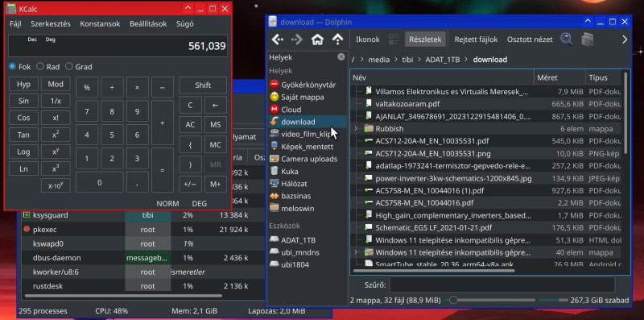
Task: Open Gyökérkönyvtár in places panel
Action: (x=308, y=85)
